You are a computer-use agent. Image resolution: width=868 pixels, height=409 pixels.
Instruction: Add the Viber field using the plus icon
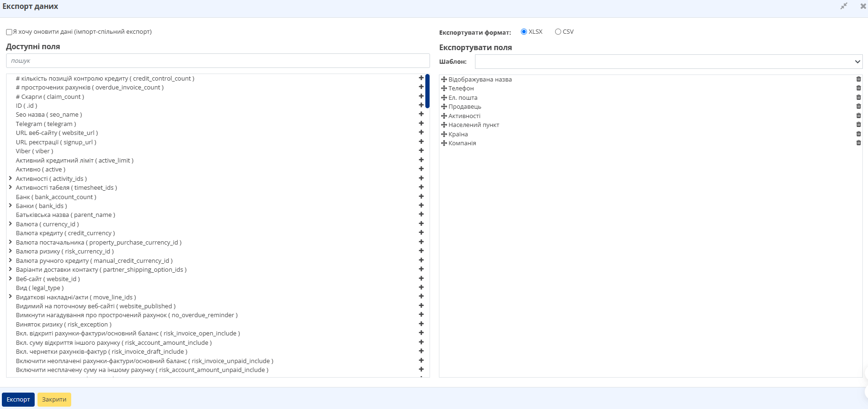click(x=421, y=151)
